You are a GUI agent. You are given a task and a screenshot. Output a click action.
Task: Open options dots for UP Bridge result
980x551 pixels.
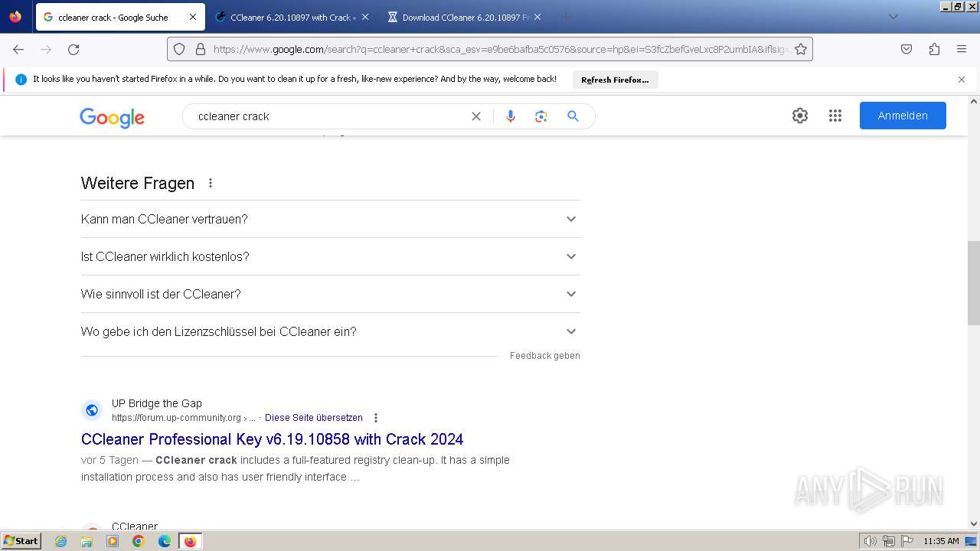coord(376,418)
